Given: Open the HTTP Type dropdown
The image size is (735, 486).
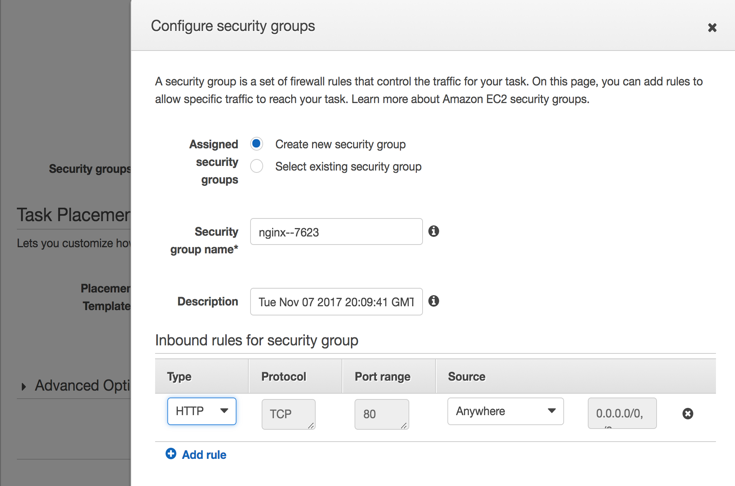Looking at the screenshot, I should coord(202,411).
